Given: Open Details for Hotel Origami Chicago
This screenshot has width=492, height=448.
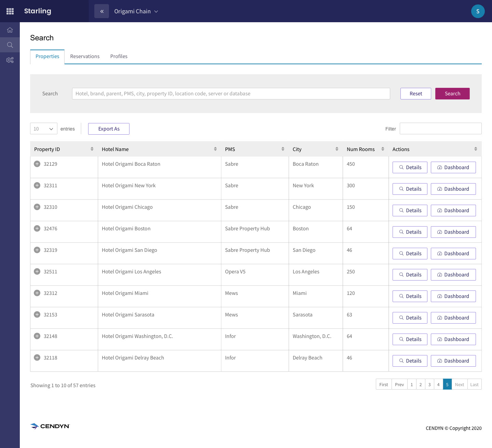Looking at the screenshot, I should point(410,211).
